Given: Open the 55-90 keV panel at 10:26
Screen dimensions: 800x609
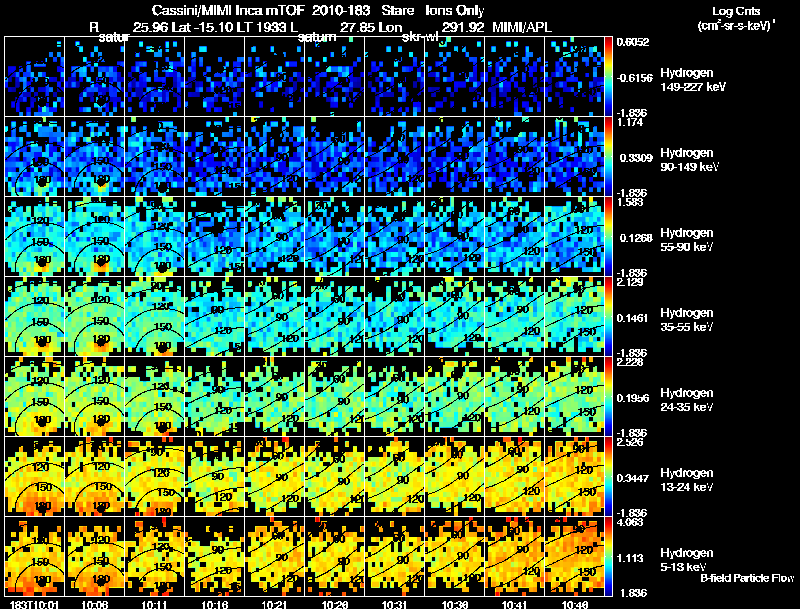Looking at the screenshot, I should [x=335, y=237].
